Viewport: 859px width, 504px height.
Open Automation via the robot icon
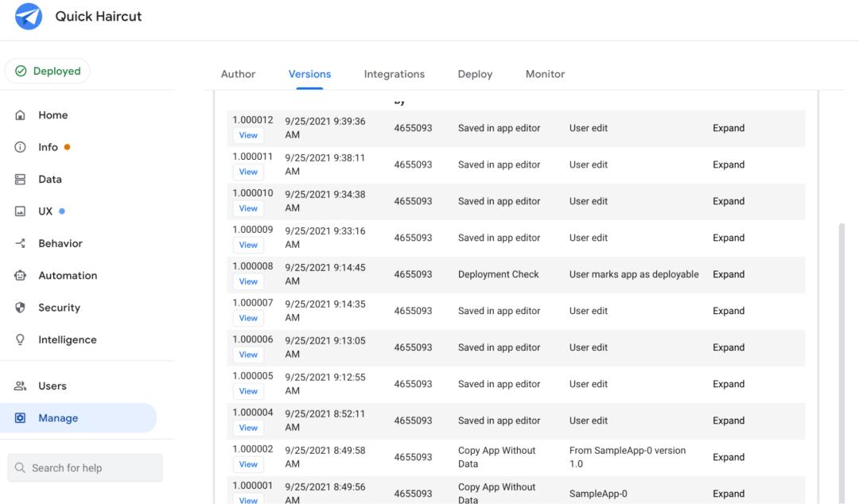(x=21, y=276)
